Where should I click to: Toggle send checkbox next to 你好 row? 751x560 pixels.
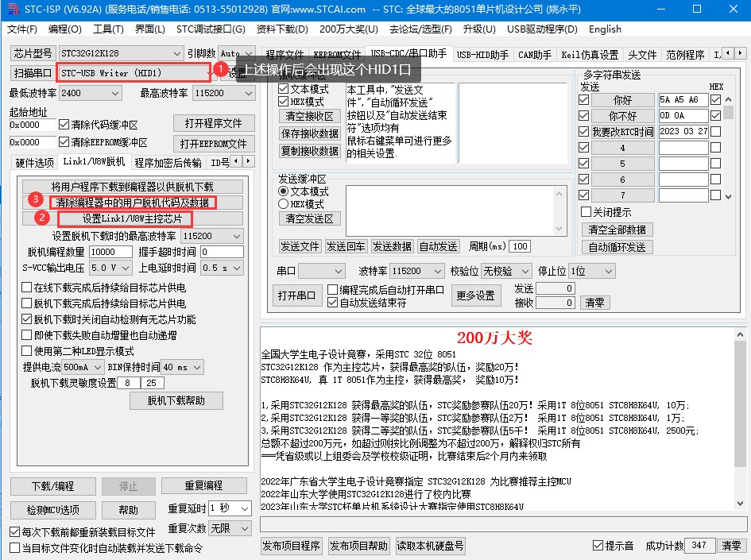tap(584, 99)
